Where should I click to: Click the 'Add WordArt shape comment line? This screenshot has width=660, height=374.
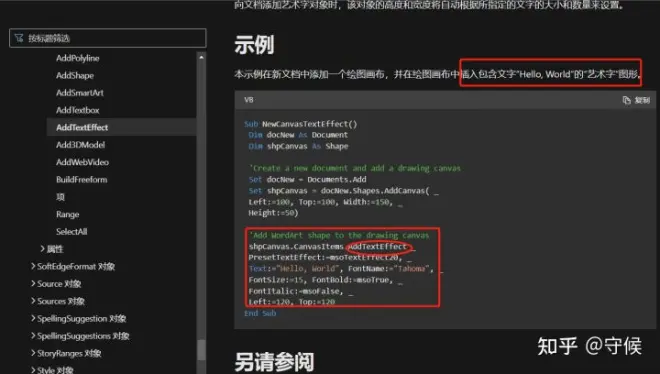339,235
